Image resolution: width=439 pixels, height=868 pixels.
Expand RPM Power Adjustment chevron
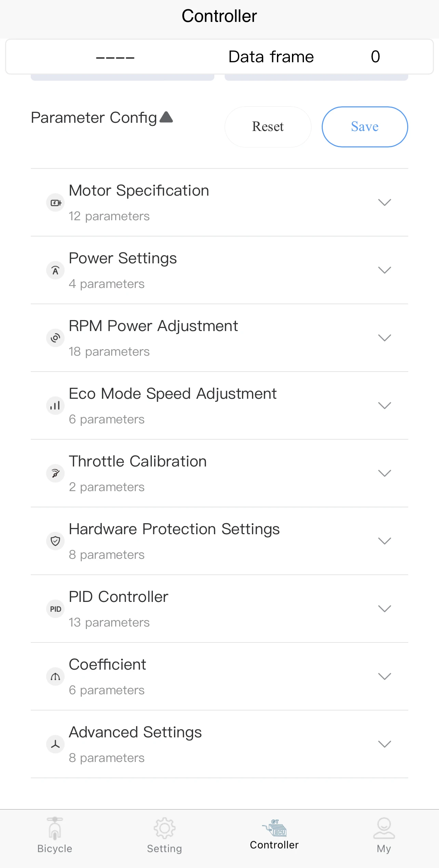[384, 338]
